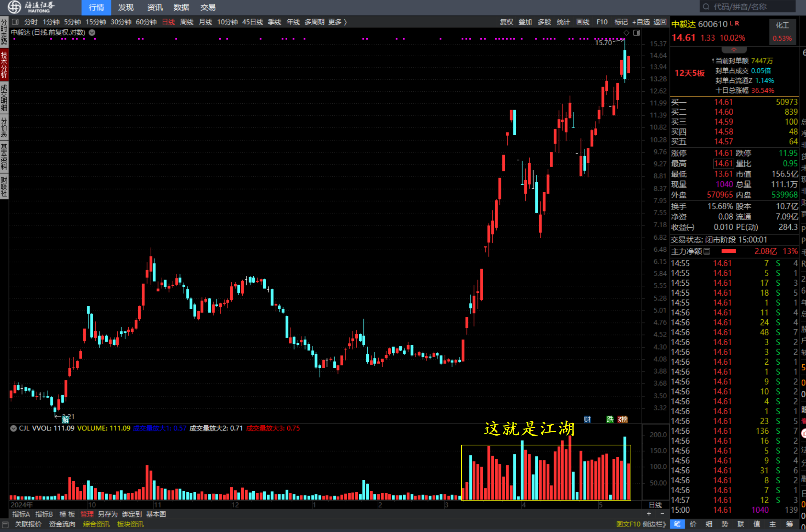The image size is (806, 532).
Task: Switch chart to 15分钟 period
Action: (96, 22)
